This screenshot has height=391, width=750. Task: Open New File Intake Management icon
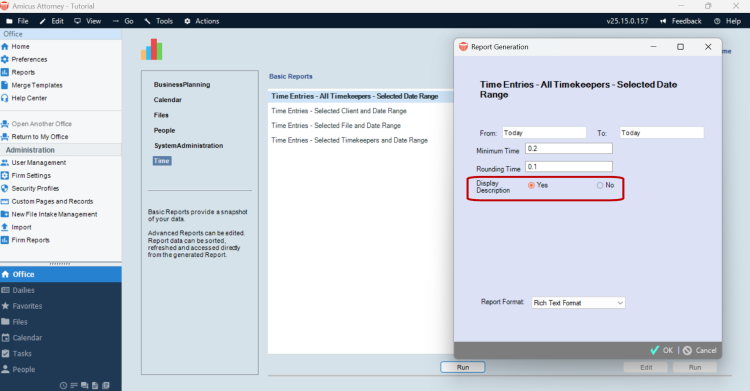coord(5,214)
